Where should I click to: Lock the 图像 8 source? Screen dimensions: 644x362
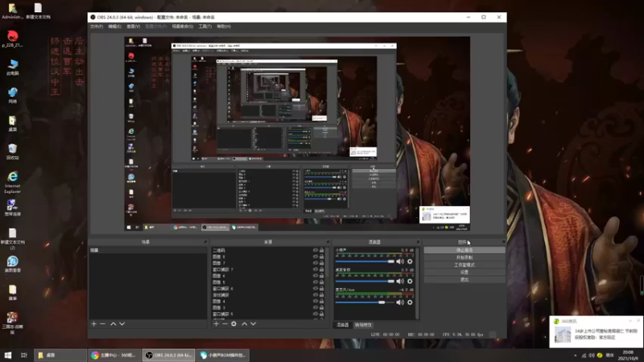pos(321,257)
